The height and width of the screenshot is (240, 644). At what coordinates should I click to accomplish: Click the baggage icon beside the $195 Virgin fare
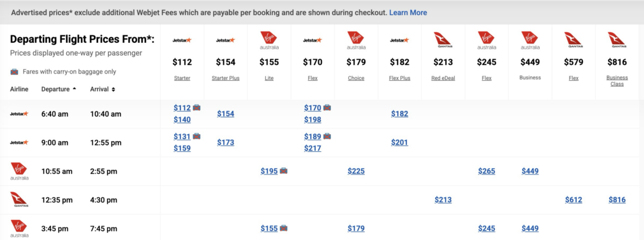click(x=284, y=171)
